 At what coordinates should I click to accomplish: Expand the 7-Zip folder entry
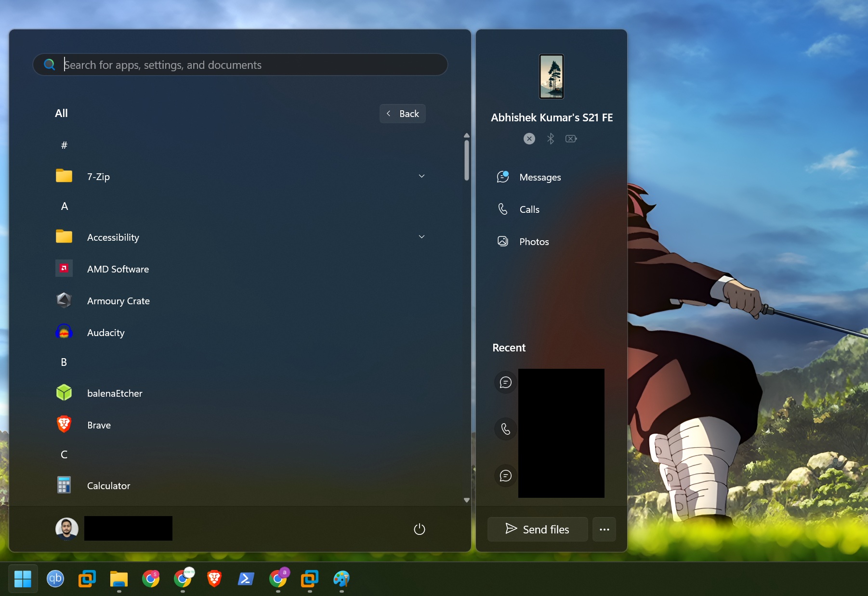point(421,176)
